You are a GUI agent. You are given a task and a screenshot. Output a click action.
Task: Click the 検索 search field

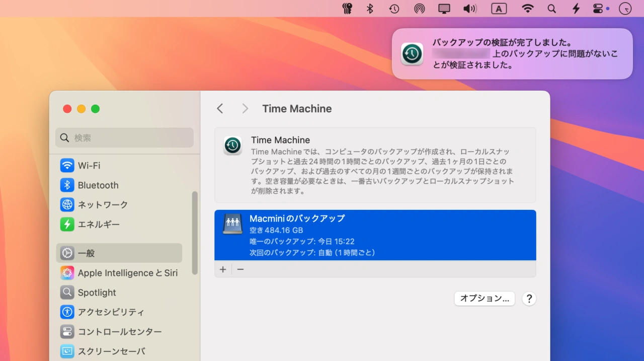pos(124,137)
